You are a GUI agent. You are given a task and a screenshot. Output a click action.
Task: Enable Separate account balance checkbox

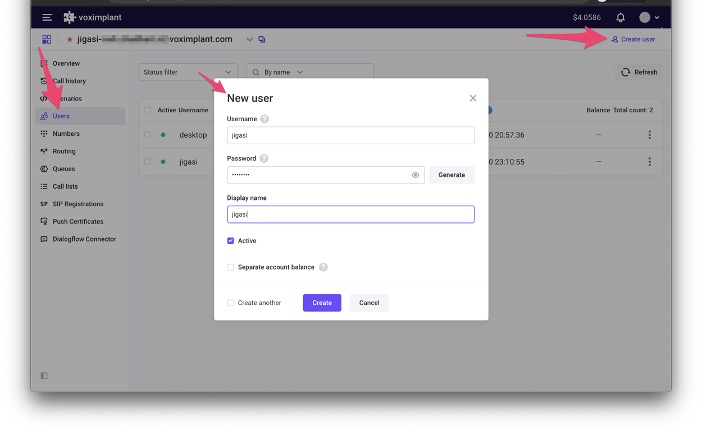pyautogui.click(x=231, y=267)
